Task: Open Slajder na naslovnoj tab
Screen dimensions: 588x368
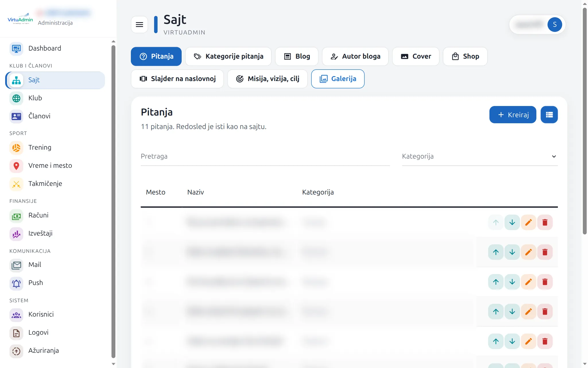Action: [x=177, y=79]
